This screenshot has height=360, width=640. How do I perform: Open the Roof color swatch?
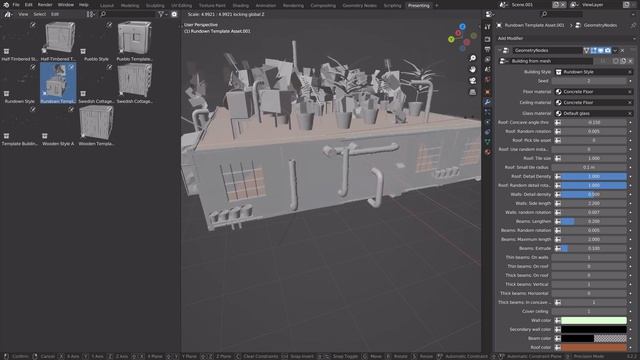[x=593, y=347]
